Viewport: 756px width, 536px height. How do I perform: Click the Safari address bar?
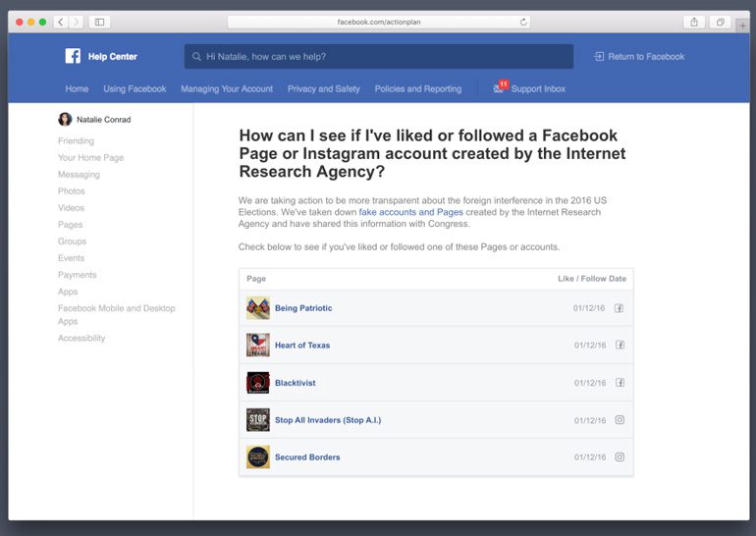(x=379, y=22)
